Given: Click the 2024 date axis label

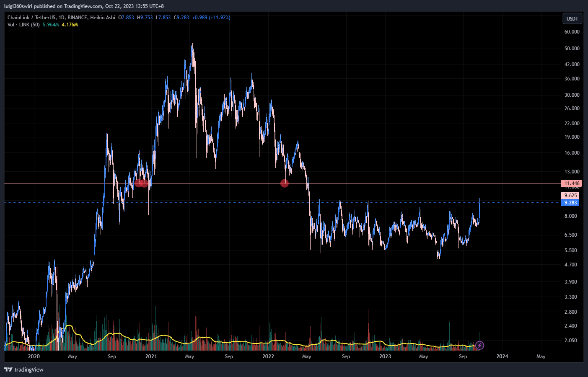Looking at the screenshot, I should (502, 356).
